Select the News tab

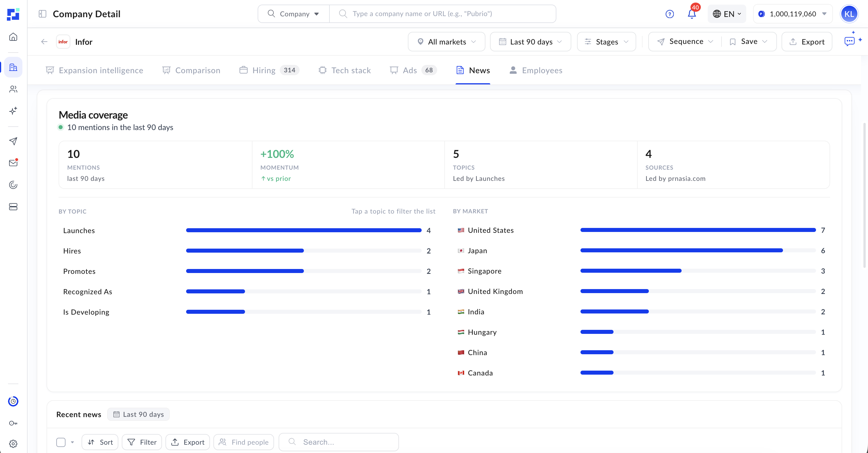tap(473, 70)
